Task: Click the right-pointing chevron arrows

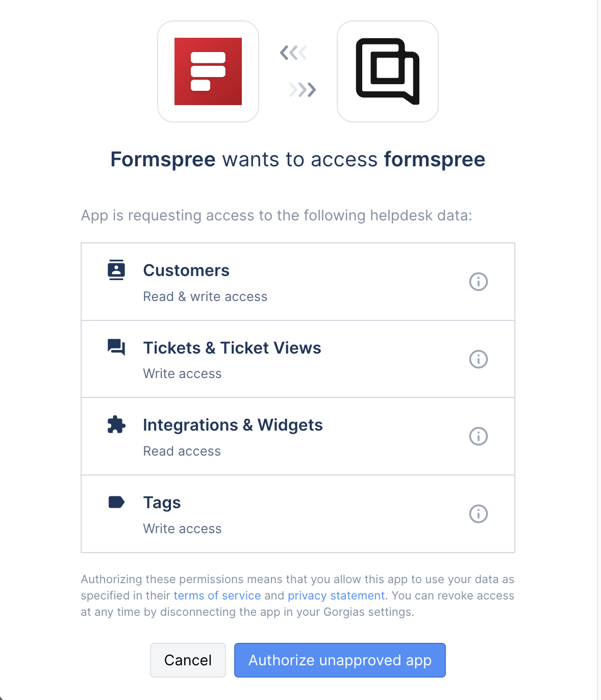Action: pos(303,90)
